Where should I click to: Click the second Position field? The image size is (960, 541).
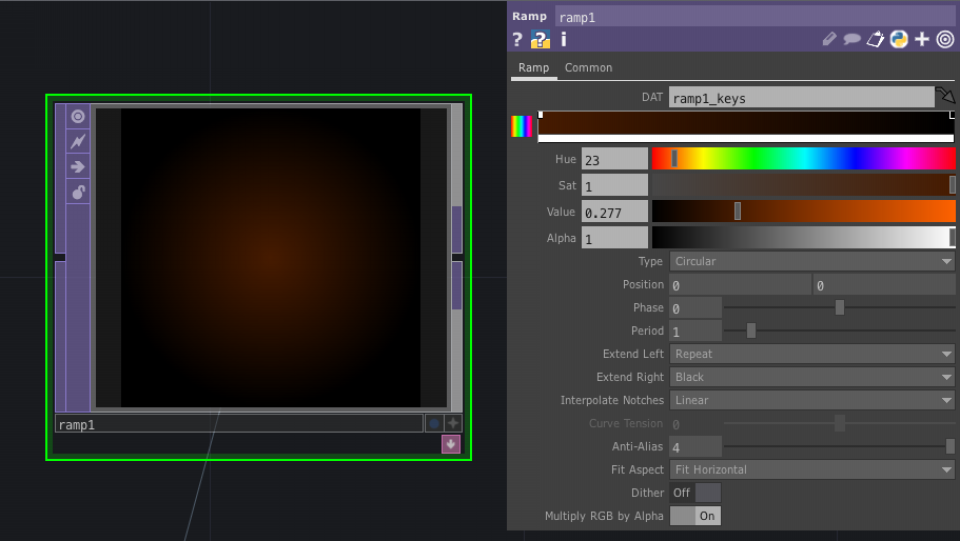(x=884, y=285)
